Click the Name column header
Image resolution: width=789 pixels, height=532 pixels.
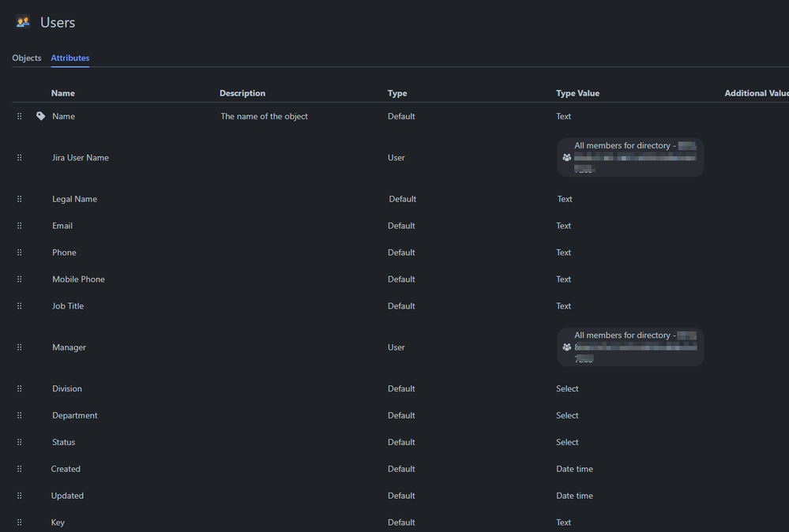click(63, 93)
